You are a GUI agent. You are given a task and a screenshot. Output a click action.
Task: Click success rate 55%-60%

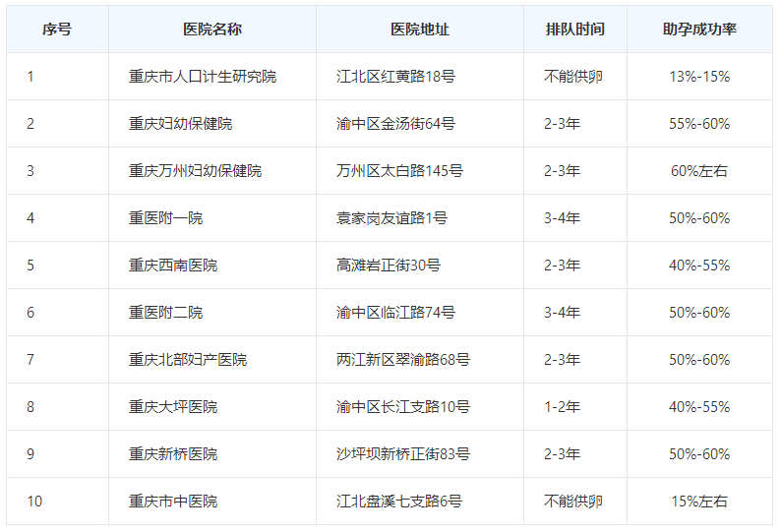point(699,124)
